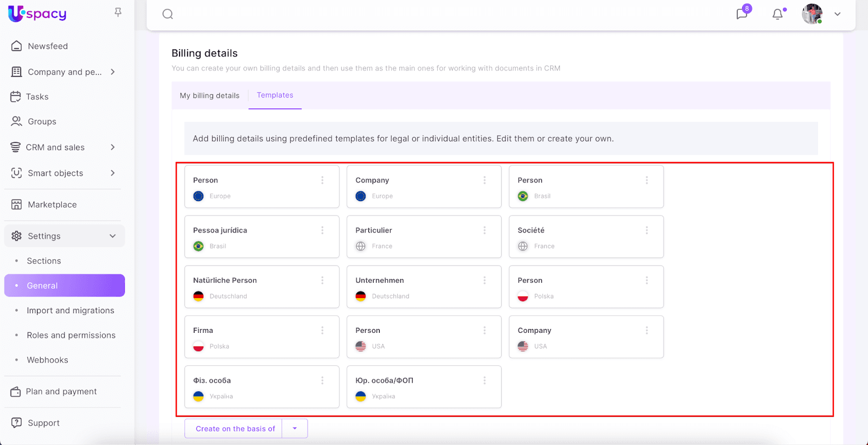The width and height of the screenshot is (868, 445).
Task: Pin the sidebar with pin icon
Action: tap(118, 12)
